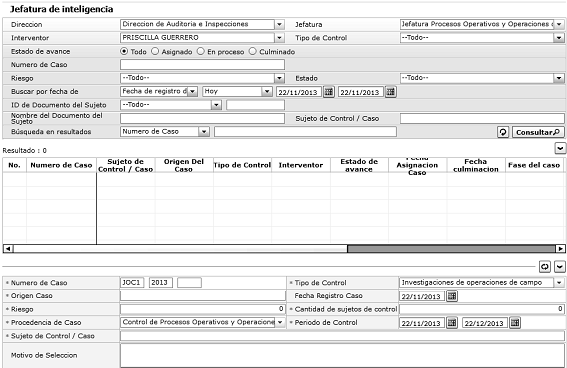The width and height of the screenshot is (567, 368).
Task: Open the Jefatura dropdown
Action: click(x=559, y=25)
